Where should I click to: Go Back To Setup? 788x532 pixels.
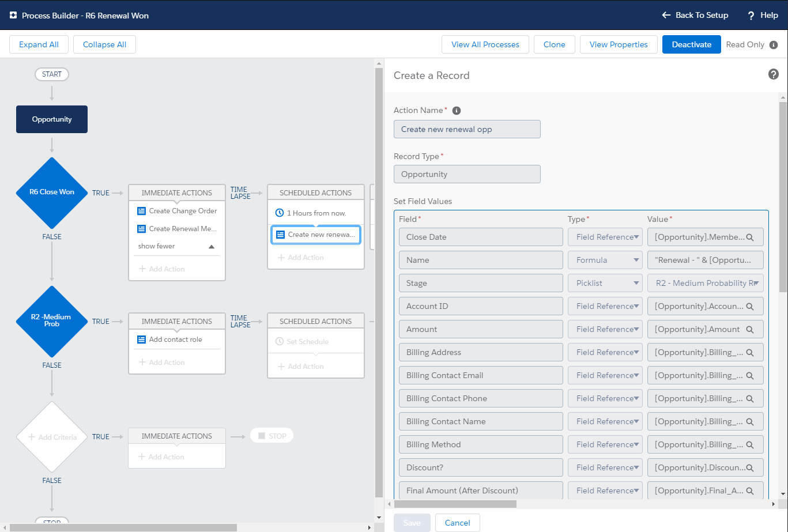pyautogui.click(x=695, y=15)
